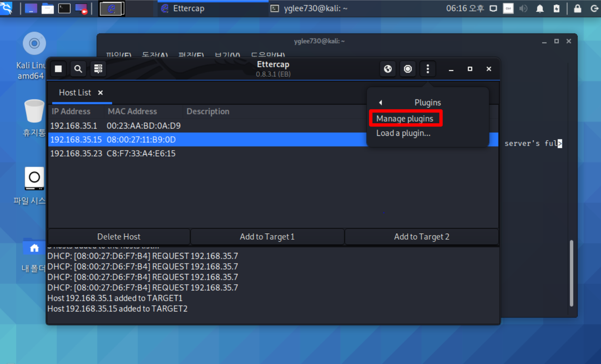Click the battery power tray icon

(x=557, y=8)
